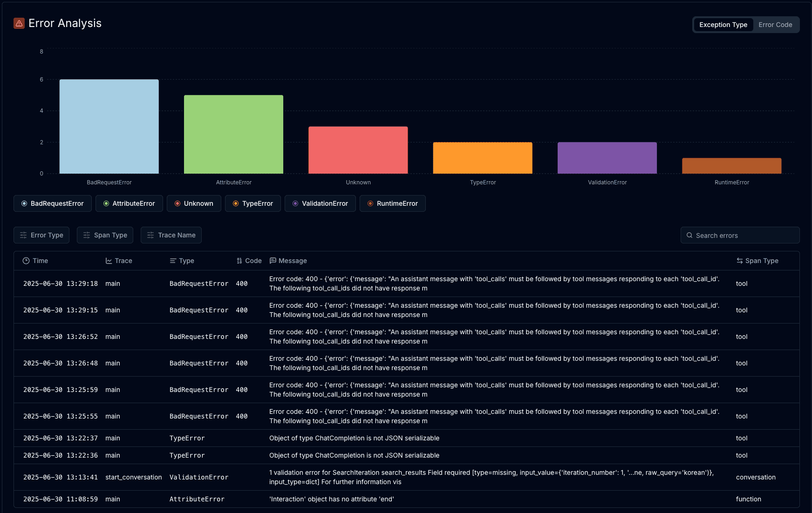Switch to the Error Code tab
Screen dimensions: 812x513
(775, 25)
